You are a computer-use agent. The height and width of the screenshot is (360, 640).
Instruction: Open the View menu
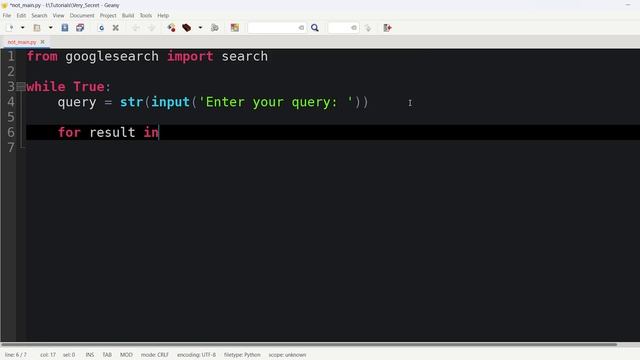point(58,16)
